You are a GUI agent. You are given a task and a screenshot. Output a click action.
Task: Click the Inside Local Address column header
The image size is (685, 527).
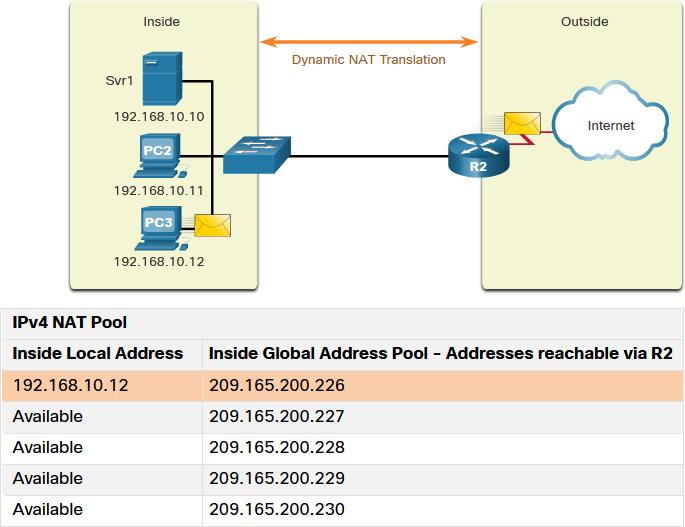pos(98,353)
